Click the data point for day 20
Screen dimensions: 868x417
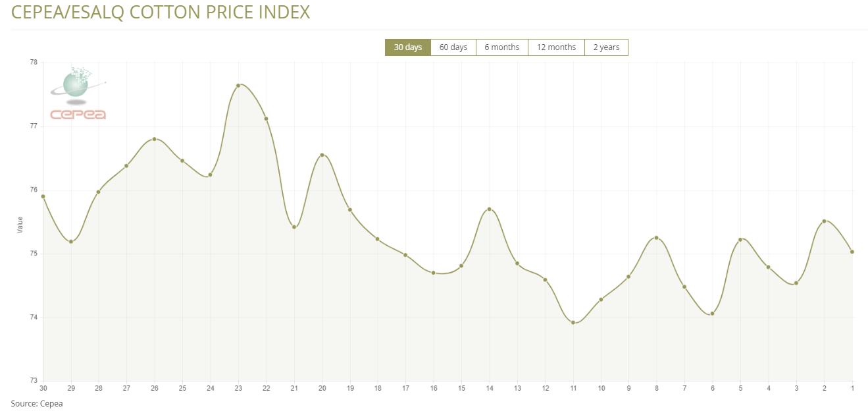322,155
